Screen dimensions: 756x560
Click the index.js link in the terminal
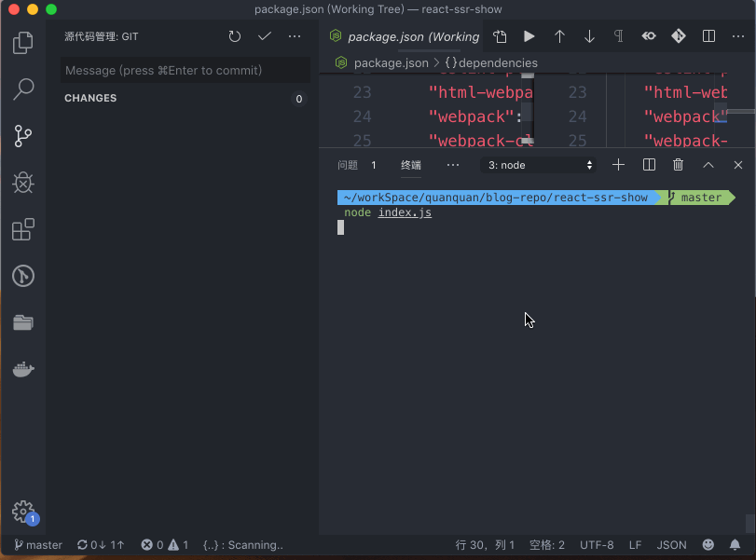pos(405,212)
